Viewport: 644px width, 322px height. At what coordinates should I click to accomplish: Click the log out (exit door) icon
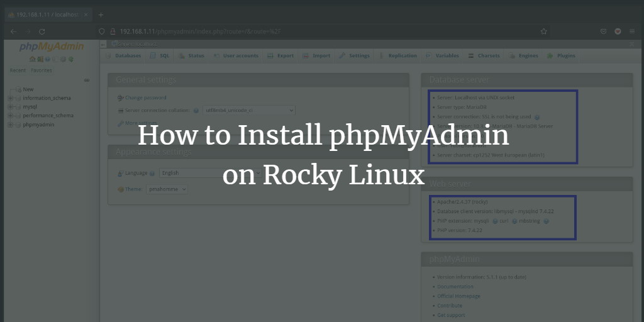(40, 59)
